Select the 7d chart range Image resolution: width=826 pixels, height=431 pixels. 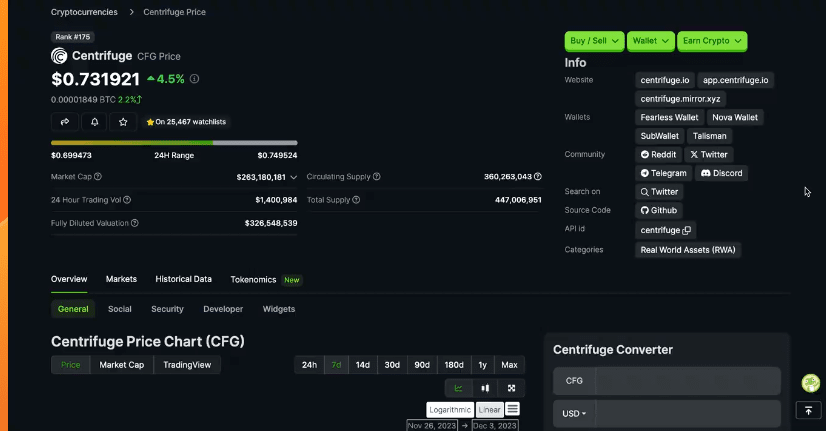pos(336,365)
